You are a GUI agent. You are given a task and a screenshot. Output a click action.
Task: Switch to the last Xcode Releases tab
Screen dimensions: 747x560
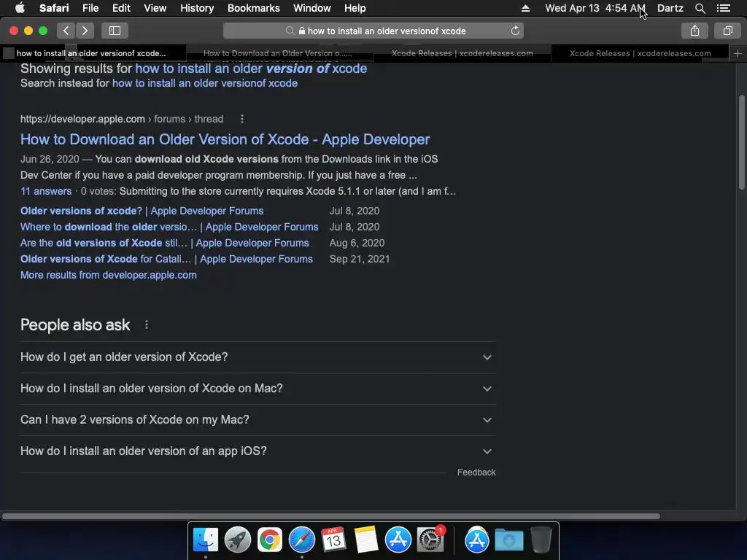coord(640,53)
